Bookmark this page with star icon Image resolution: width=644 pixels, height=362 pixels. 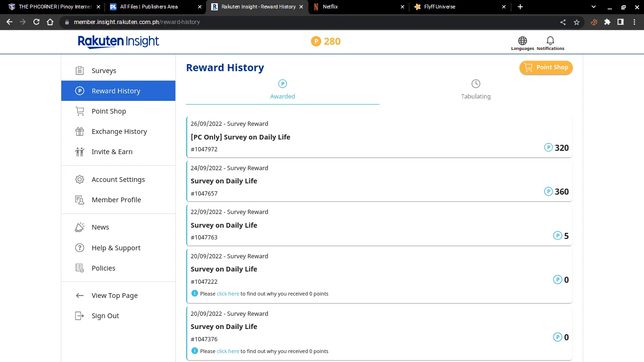576,22
